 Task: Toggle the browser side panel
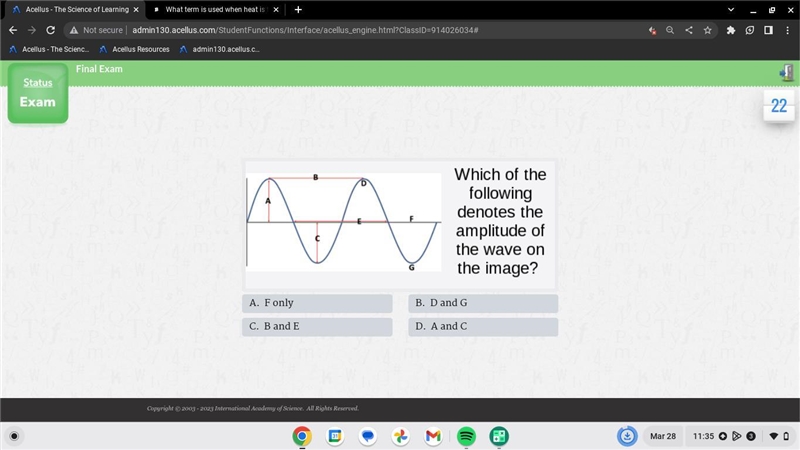click(x=768, y=30)
